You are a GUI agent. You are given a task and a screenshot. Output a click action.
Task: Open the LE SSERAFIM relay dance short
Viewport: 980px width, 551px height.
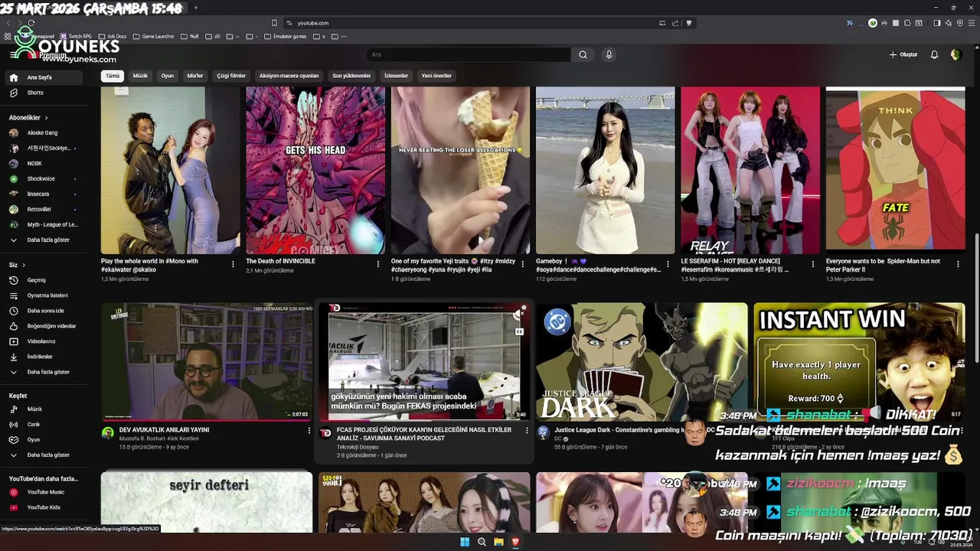tap(750, 170)
